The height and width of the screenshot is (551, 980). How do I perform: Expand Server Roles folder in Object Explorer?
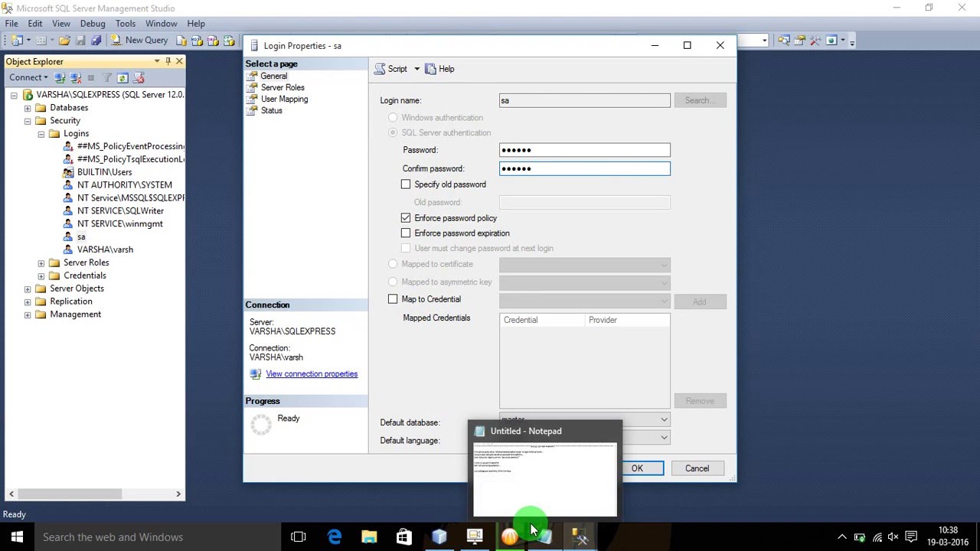pos(41,262)
